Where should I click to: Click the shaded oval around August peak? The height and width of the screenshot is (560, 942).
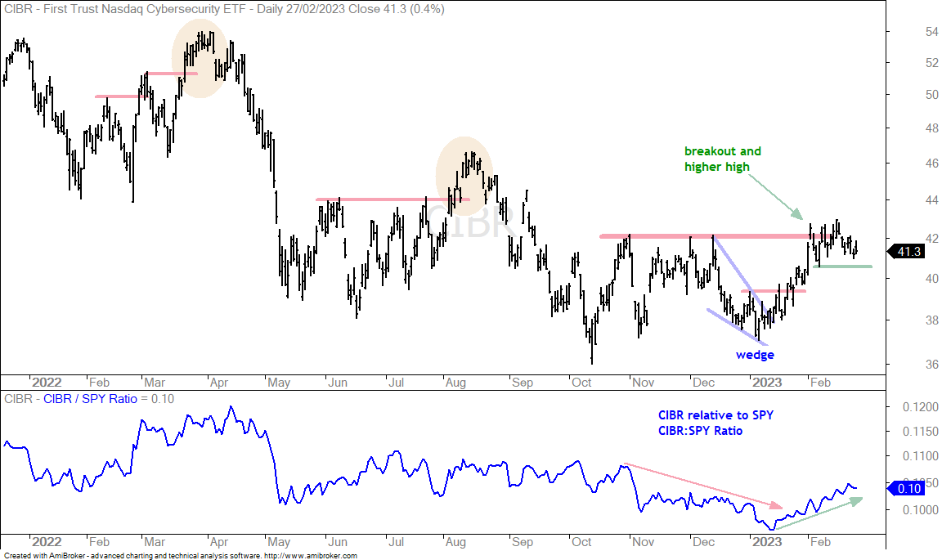(x=464, y=176)
